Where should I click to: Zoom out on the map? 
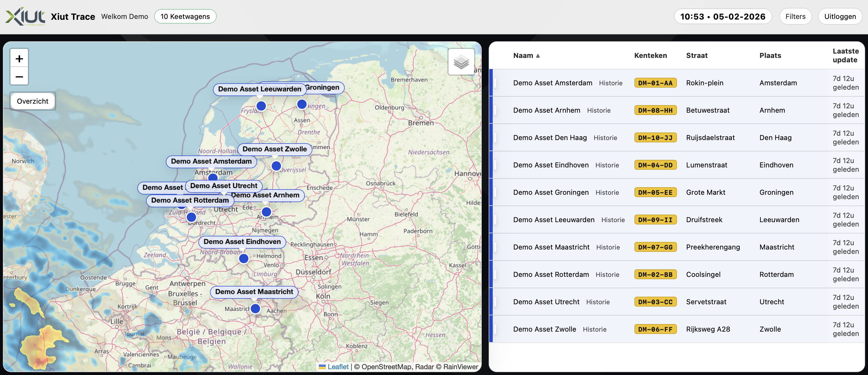point(19,77)
